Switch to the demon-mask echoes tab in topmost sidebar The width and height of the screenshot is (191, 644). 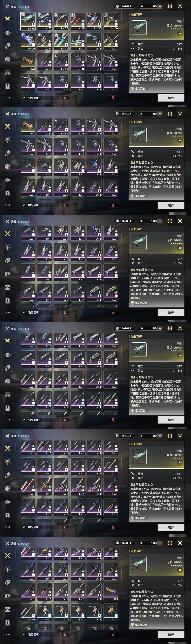7,32
